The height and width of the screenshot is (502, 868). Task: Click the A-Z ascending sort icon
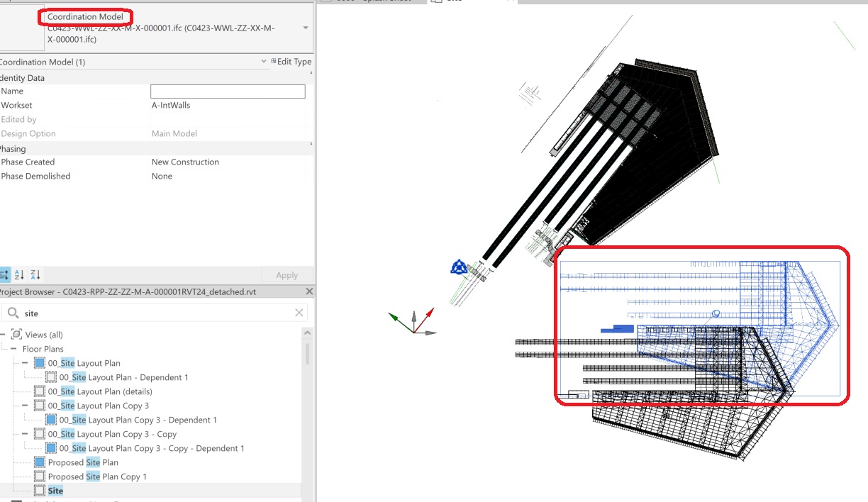click(18, 274)
